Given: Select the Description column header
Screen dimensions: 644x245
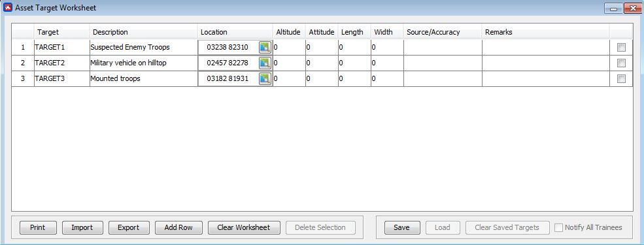Looking at the screenshot, I should [x=143, y=32].
